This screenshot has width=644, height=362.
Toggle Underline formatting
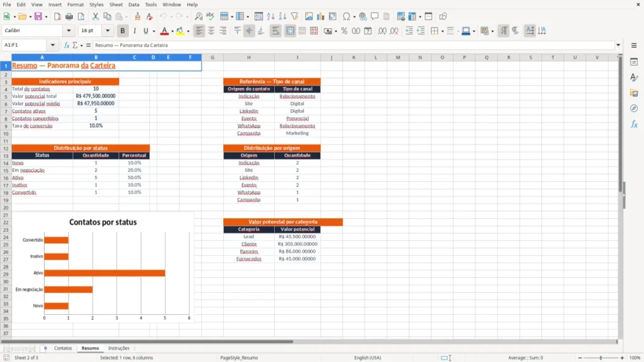[146, 31]
